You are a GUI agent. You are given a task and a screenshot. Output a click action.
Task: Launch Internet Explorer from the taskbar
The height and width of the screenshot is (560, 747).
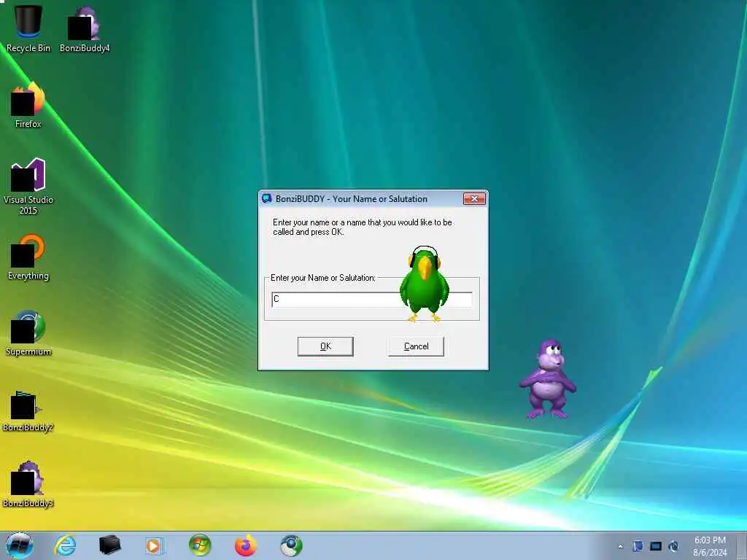coord(65,545)
